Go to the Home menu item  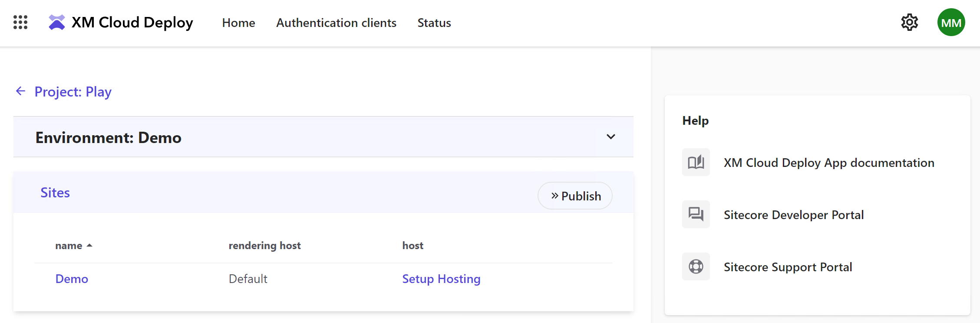[x=238, y=23]
